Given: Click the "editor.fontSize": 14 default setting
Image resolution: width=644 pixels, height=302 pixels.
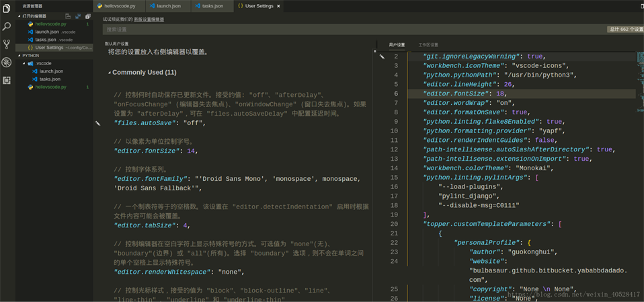Looking at the screenshot, I should 155,151.
